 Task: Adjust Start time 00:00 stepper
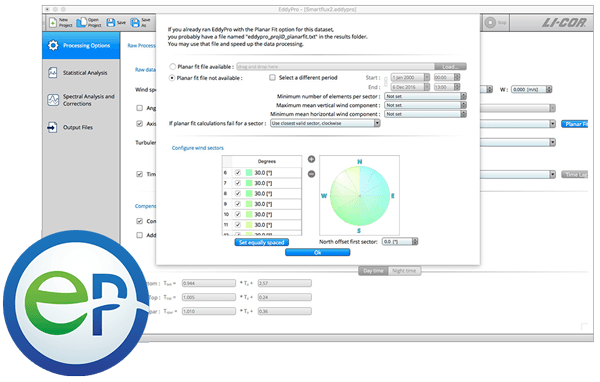tap(457, 77)
